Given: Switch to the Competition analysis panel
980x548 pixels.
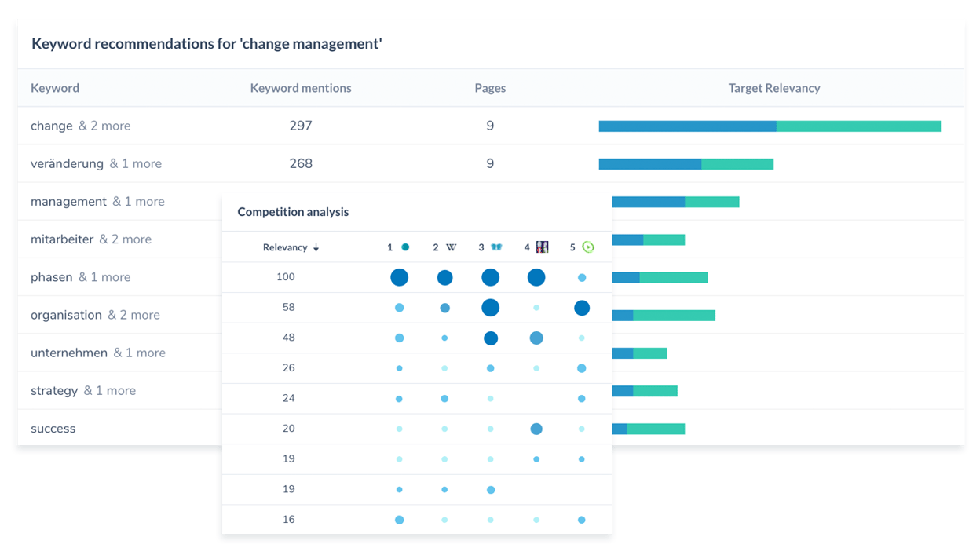Looking at the screenshot, I should coord(292,212).
